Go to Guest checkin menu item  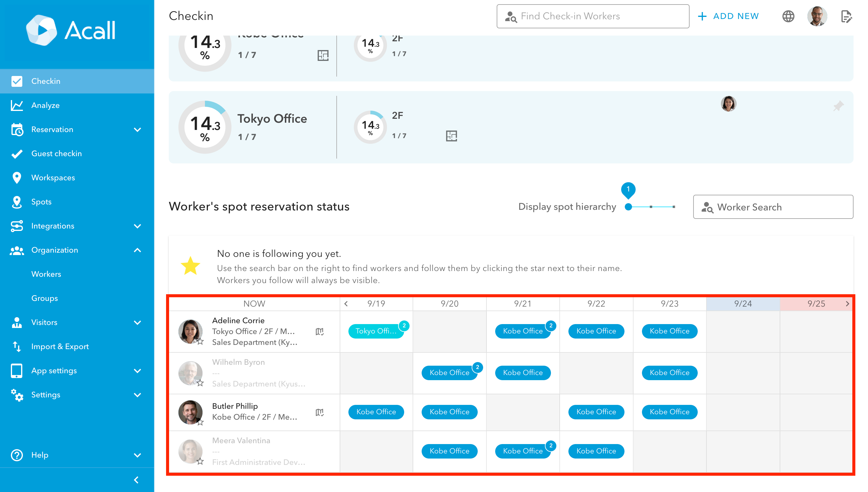click(x=56, y=154)
